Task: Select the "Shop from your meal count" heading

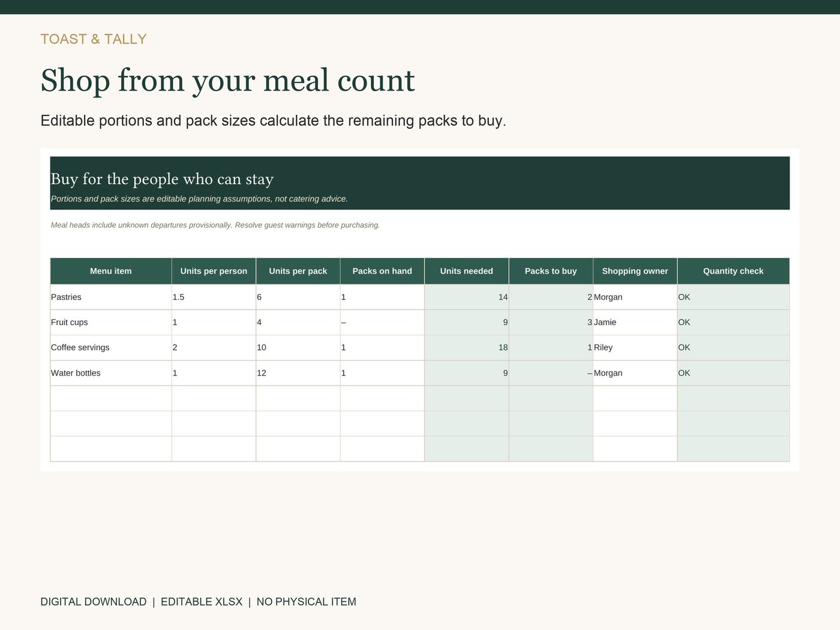Action: (227, 80)
